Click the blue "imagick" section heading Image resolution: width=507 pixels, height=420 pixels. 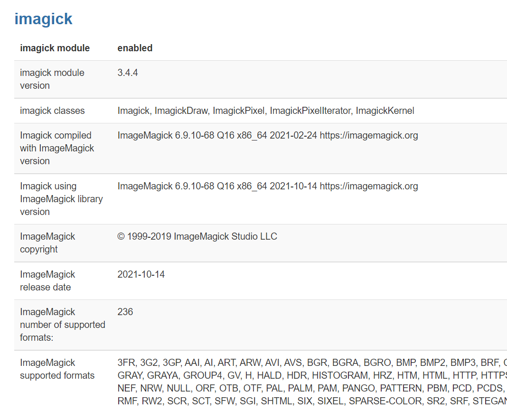click(43, 19)
